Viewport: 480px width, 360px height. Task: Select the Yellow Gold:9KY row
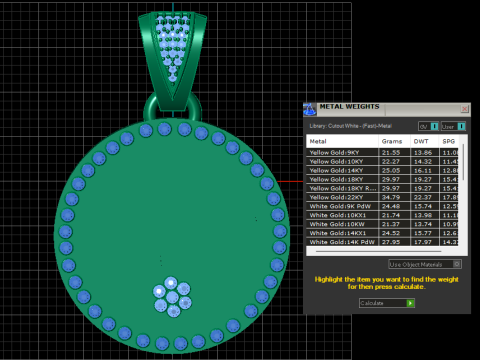(382, 152)
